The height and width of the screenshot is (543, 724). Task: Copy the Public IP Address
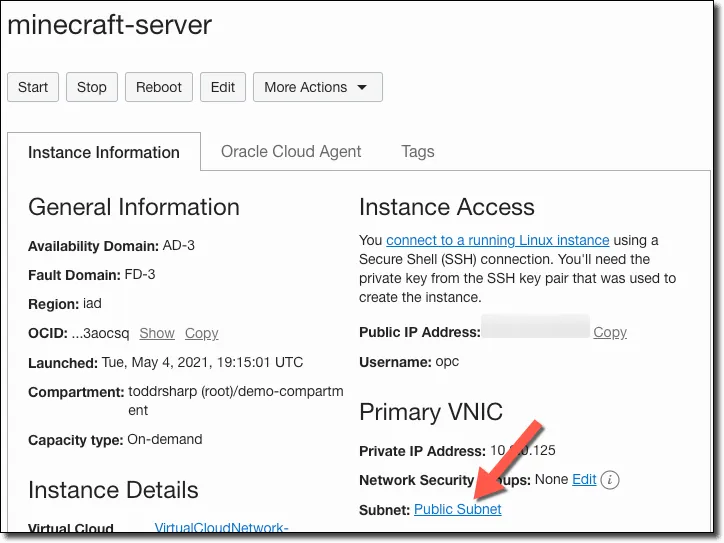click(610, 332)
